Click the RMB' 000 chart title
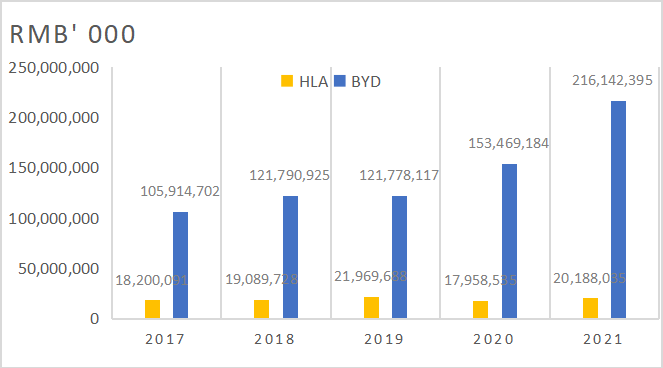The width and height of the screenshot is (663, 368). coord(72,34)
